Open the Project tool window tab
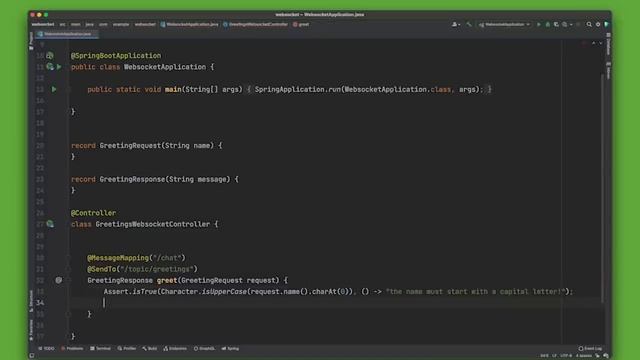 tap(31, 41)
